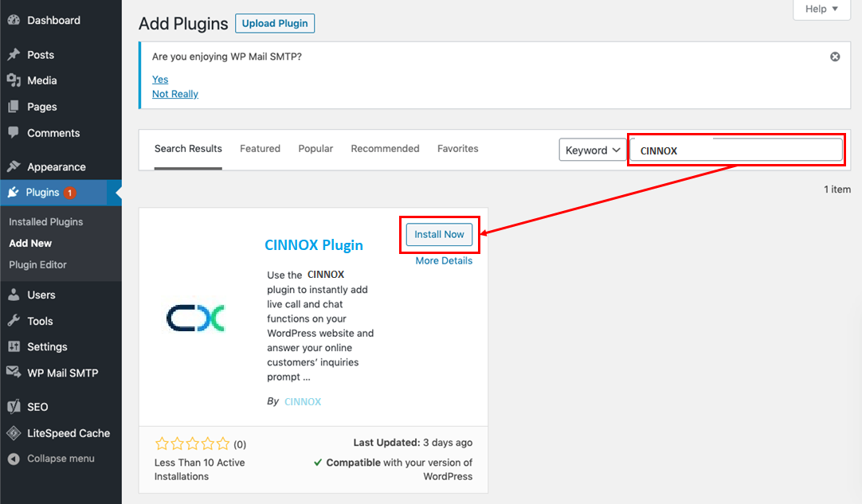Click the Yoast SEO icon
This screenshot has height=504, width=862.
[x=14, y=407]
